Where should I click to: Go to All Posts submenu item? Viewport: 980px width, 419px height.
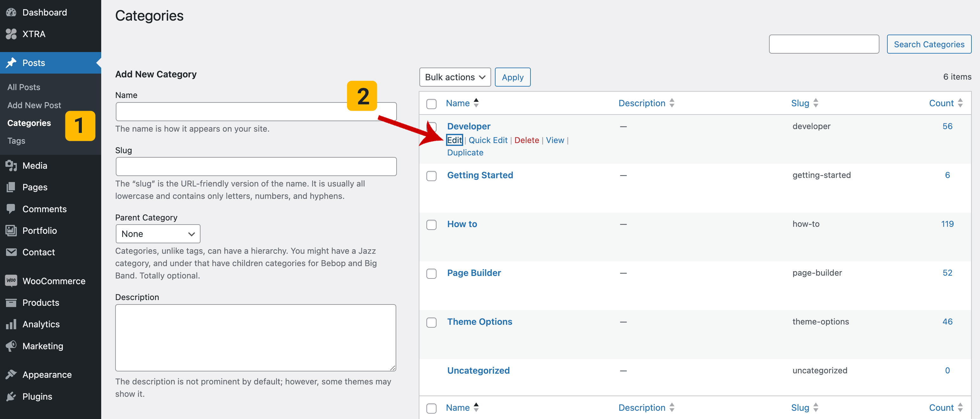[x=23, y=87]
